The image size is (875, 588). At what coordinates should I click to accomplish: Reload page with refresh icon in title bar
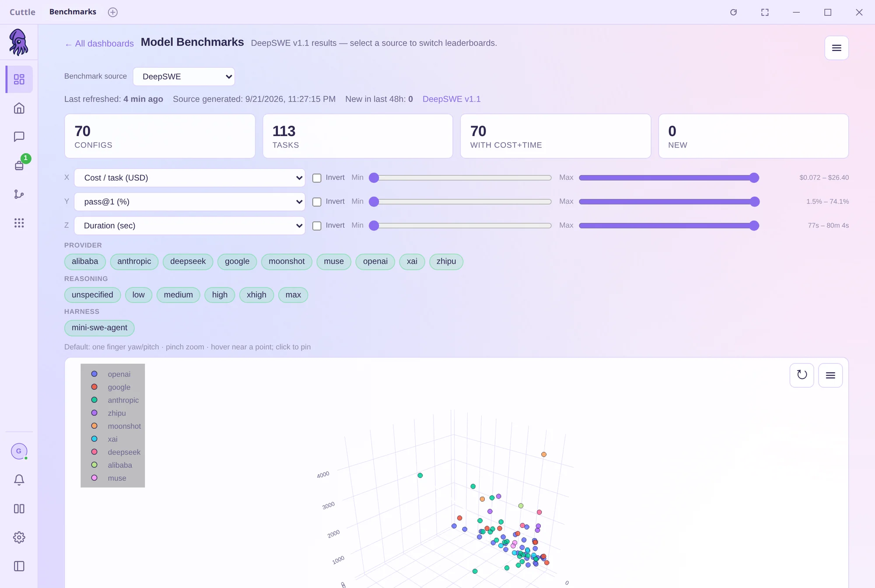[x=733, y=12]
